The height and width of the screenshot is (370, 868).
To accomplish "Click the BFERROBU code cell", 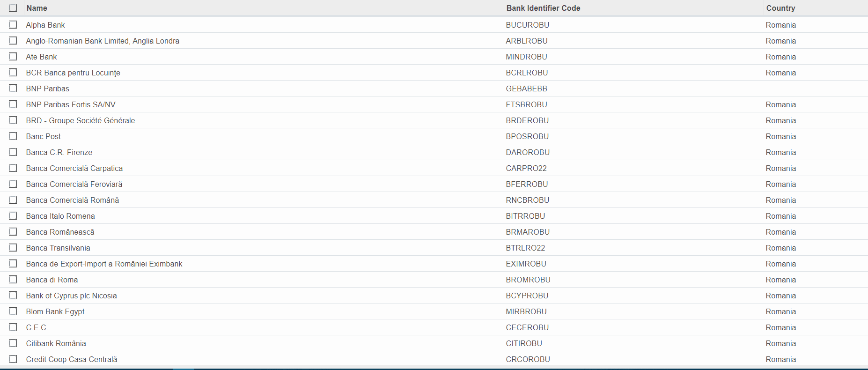I will coord(527,184).
